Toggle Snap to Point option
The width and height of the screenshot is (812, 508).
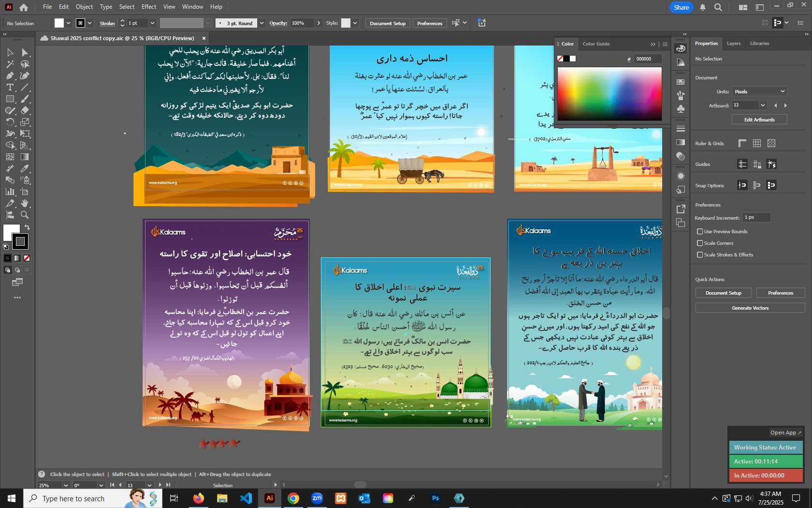[x=742, y=185]
